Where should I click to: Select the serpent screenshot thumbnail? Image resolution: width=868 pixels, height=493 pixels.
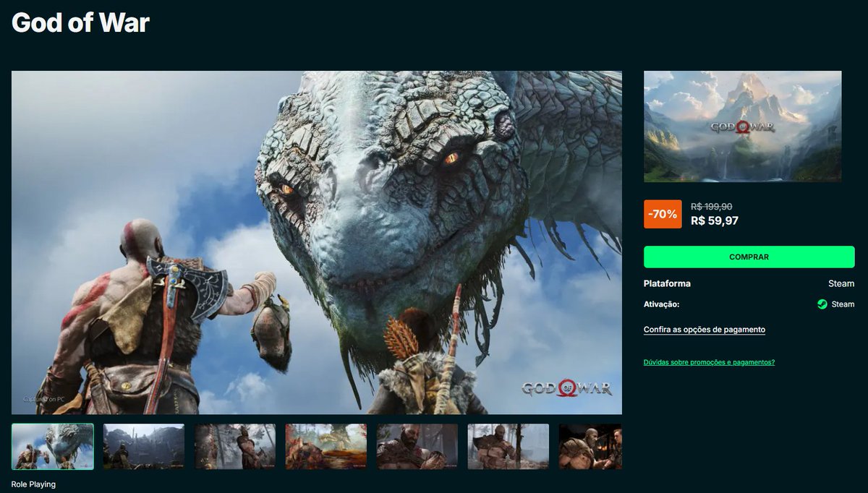(x=53, y=447)
